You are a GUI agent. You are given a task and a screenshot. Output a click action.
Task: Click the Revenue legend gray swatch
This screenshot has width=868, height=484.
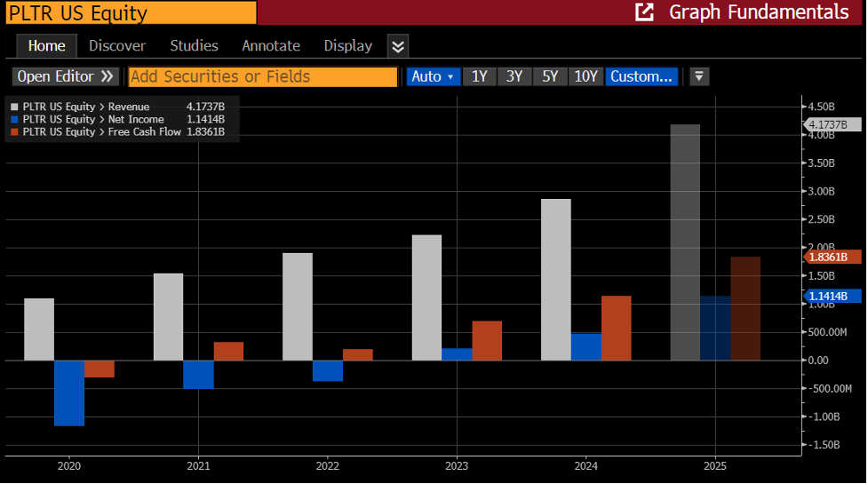point(14,107)
